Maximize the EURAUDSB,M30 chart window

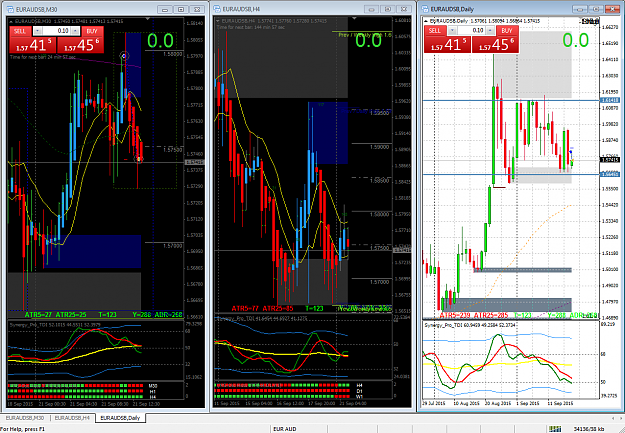pos(181,9)
